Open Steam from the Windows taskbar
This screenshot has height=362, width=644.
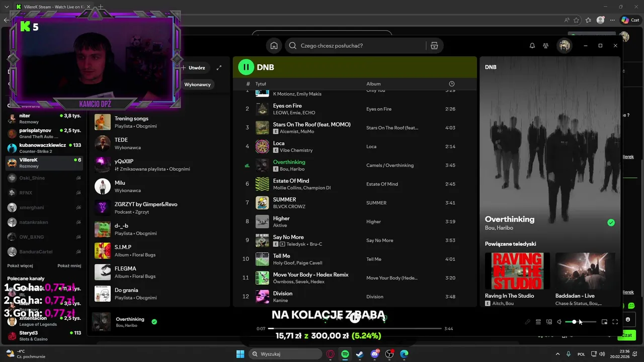[x=360, y=354]
